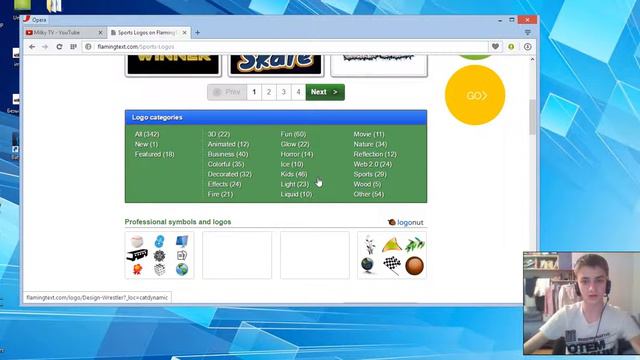Open the WINNER logo thumbnail
The height and width of the screenshot is (360, 640).
click(x=173, y=65)
